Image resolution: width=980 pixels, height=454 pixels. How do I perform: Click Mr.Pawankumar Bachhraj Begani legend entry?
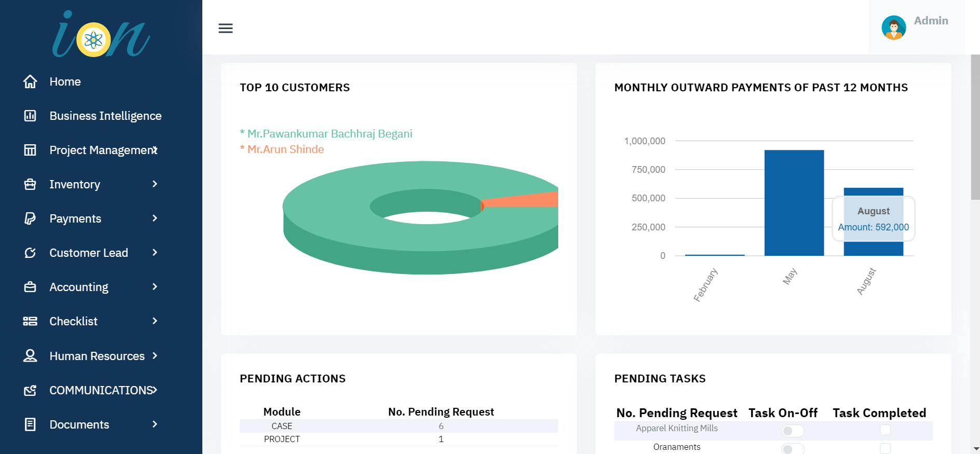(x=326, y=134)
